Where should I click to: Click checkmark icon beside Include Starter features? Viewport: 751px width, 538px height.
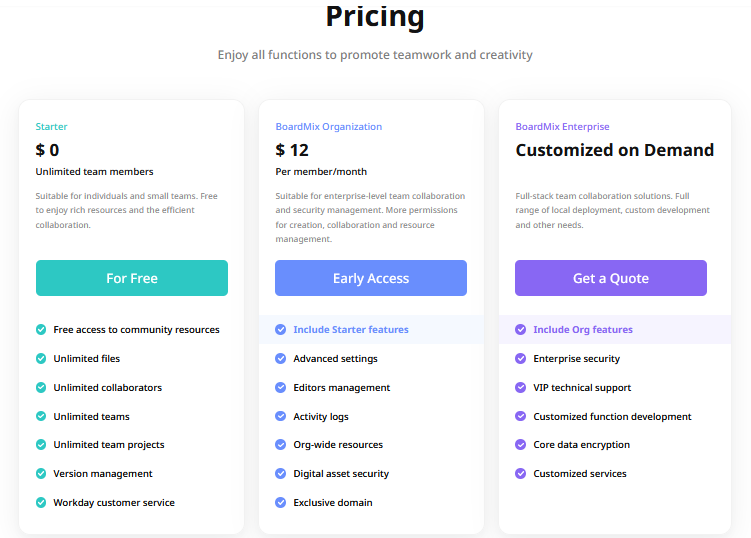(x=281, y=329)
